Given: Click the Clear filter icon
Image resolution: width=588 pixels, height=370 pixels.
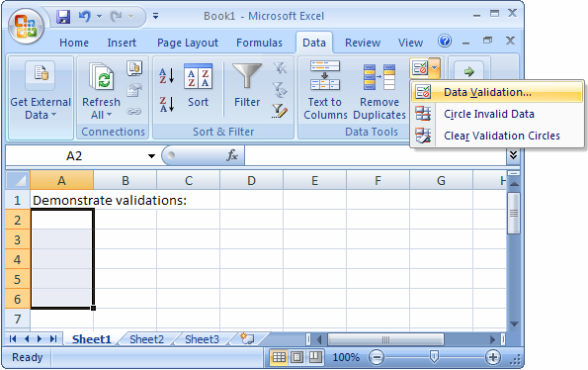Looking at the screenshot, I should (x=280, y=68).
